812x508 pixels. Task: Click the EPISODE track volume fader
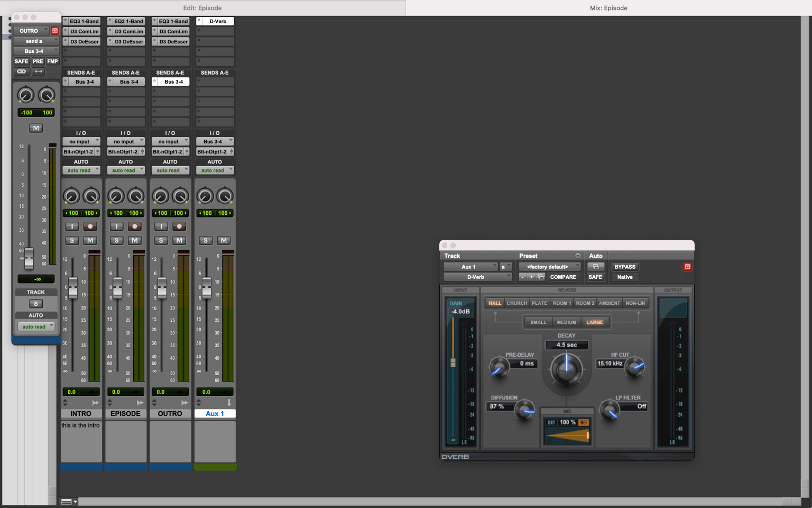(117, 288)
